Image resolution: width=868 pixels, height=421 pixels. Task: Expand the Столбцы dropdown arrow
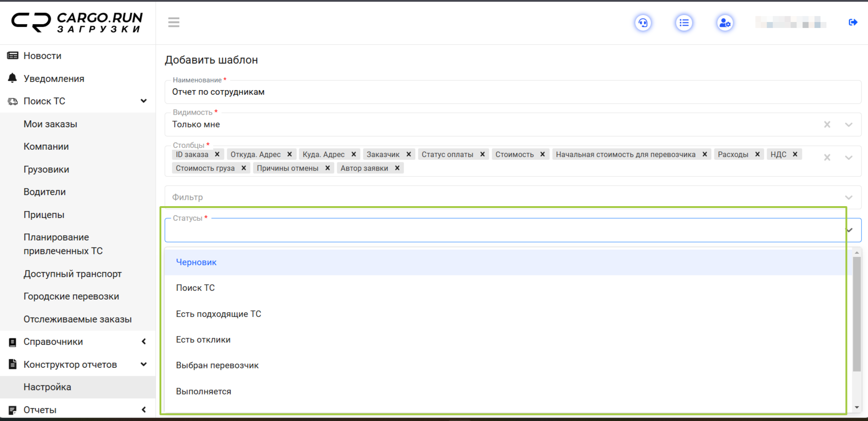pos(849,158)
